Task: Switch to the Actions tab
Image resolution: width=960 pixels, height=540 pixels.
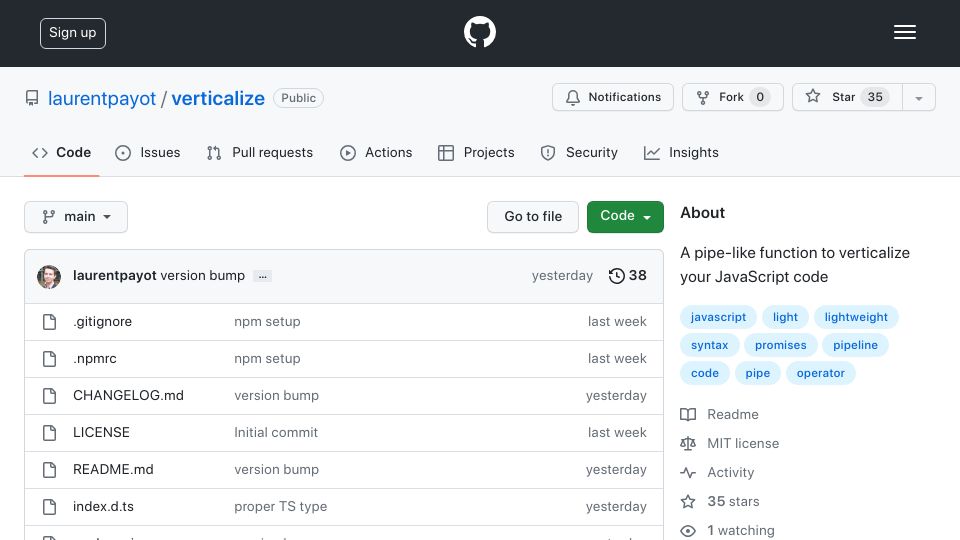Action: coord(376,152)
